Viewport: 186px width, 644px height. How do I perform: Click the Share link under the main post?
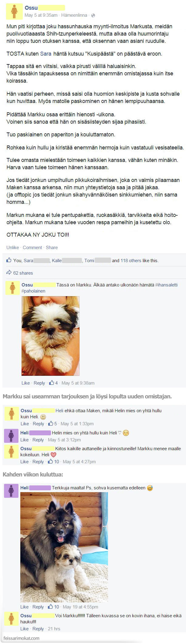(52, 247)
